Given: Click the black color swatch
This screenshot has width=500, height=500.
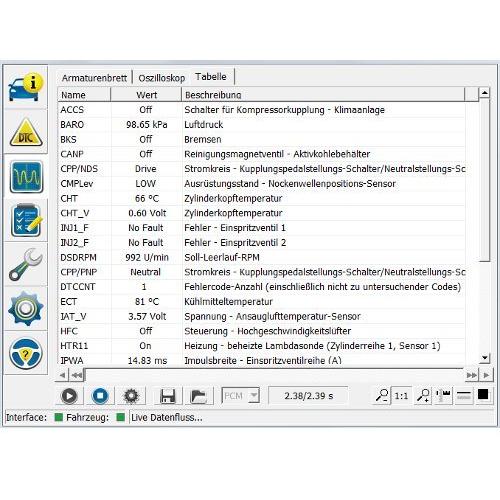Looking at the screenshot, I should tap(483, 395).
